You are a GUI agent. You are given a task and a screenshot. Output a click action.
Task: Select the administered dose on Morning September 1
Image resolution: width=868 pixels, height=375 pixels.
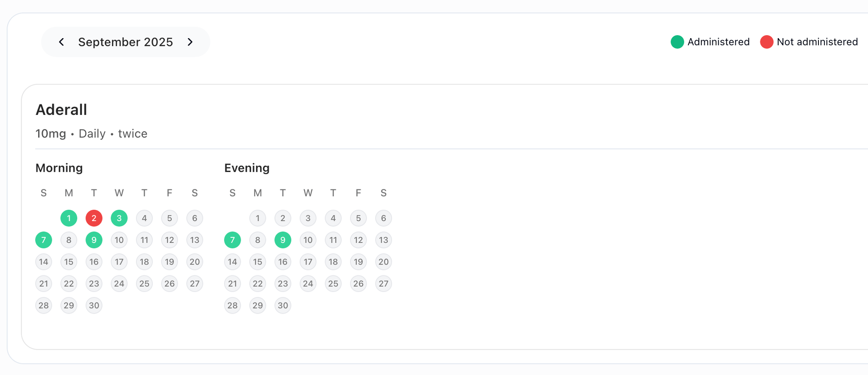click(x=69, y=218)
